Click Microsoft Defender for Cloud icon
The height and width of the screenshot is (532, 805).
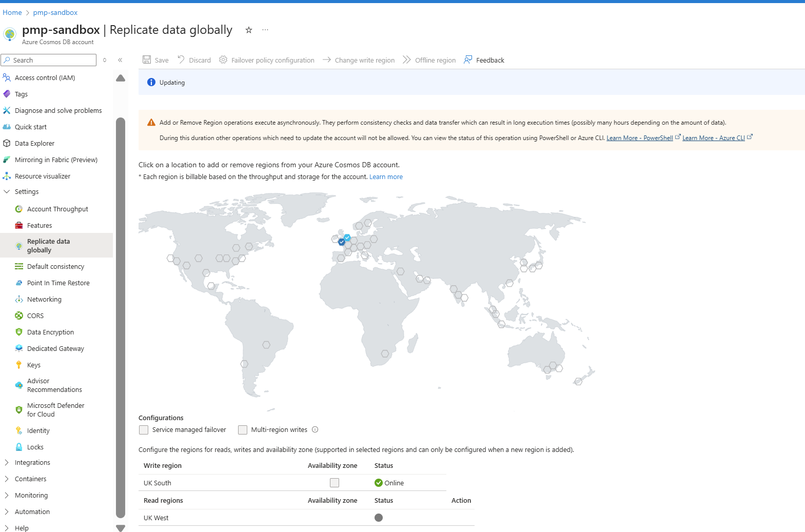coord(19,410)
